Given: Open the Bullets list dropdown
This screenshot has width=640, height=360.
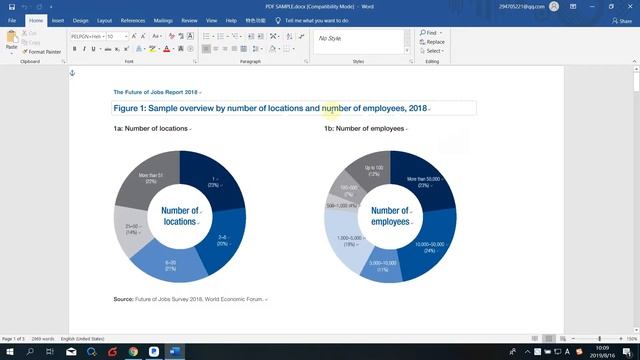Looking at the screenshot, I should tap(213, 37).
